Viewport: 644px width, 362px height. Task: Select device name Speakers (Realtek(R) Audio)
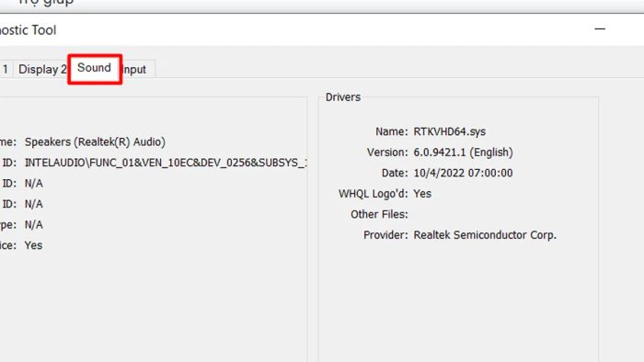coord(95,141)
